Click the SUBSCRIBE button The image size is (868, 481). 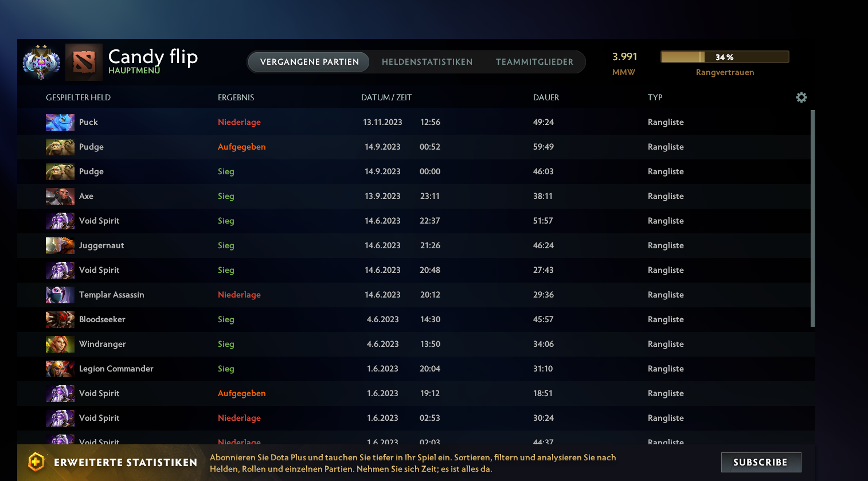point(761,462)
